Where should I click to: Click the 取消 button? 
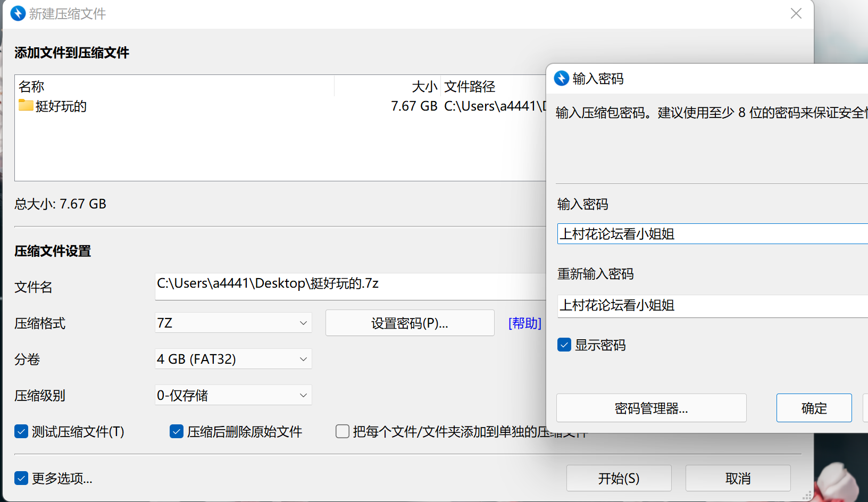pyautogui.click(x=738, y=478)
